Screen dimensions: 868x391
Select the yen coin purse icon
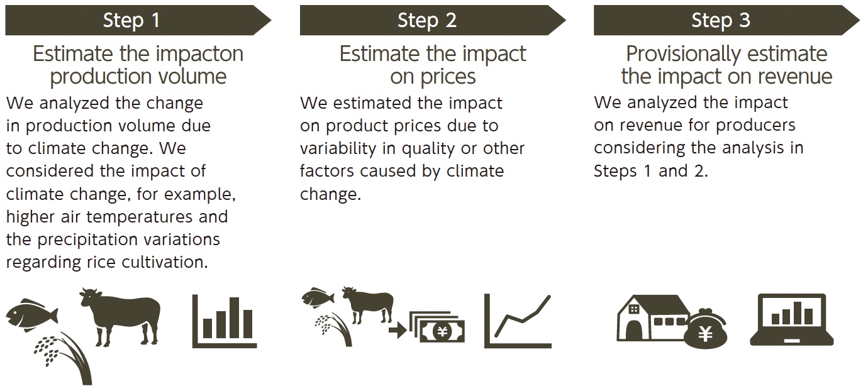[x=706, y=328]
